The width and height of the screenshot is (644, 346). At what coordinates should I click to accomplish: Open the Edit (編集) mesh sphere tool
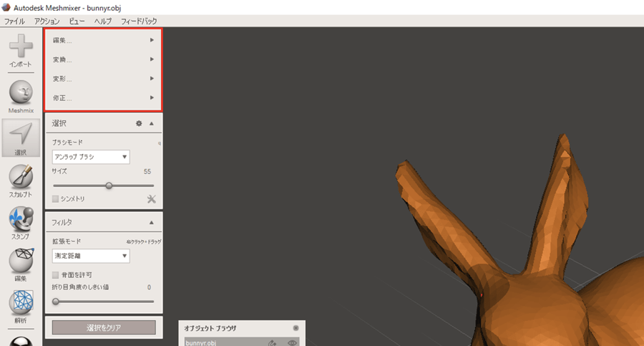(x=21, y=261)
